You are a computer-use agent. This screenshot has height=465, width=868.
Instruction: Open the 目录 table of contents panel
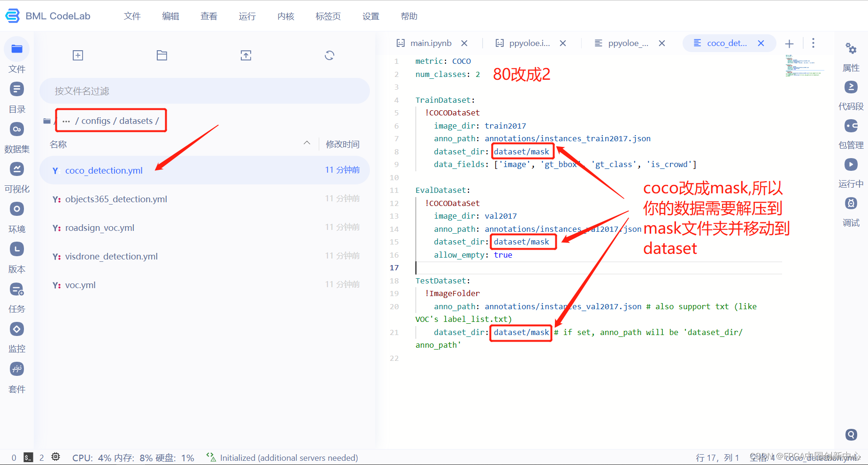point(17,98)
